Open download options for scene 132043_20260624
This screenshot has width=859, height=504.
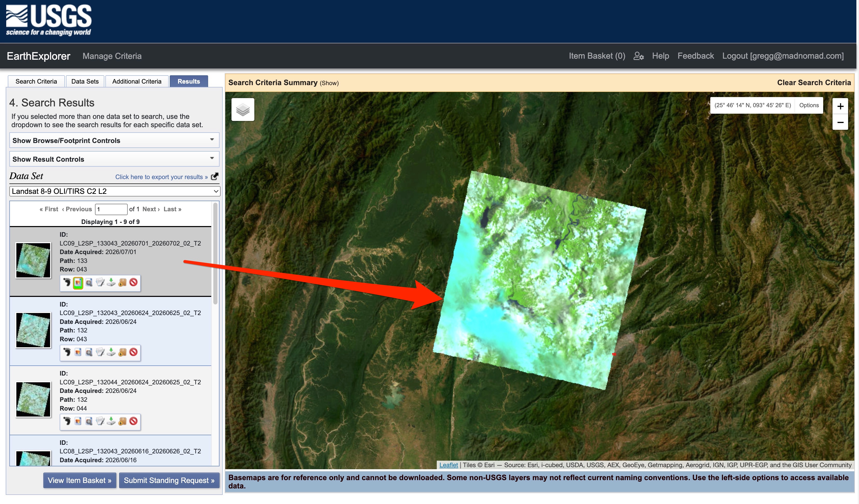(111, 352)
